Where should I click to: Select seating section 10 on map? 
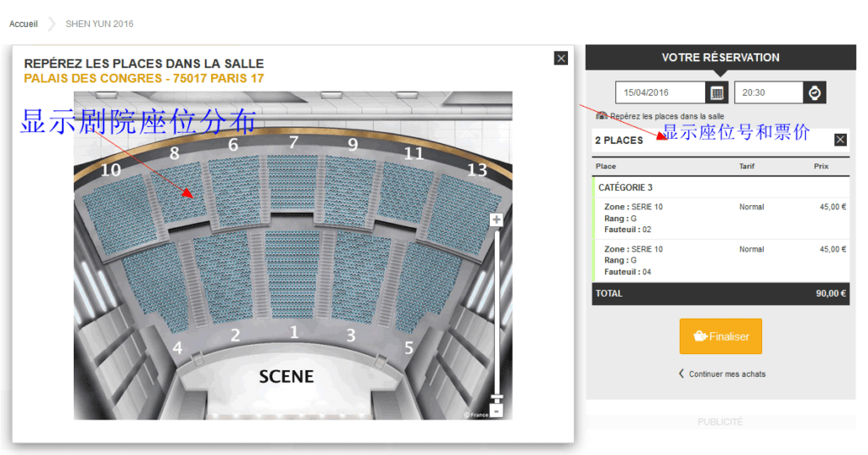pos(117,212)
